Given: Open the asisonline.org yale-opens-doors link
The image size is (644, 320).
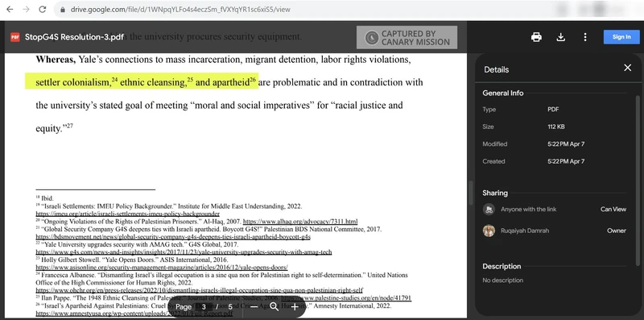Looking at the screenshot, I should pos(162,268).
